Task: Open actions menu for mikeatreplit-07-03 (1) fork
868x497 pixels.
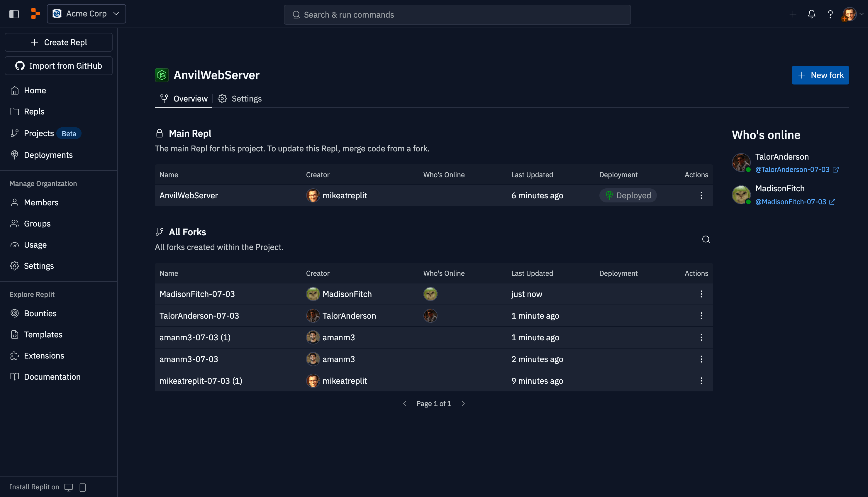Action: 701,381
